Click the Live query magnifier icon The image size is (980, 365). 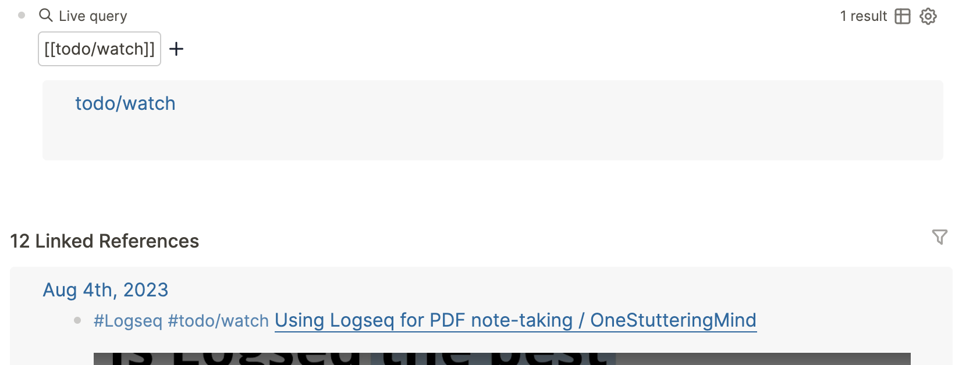(x=46, y=16)
